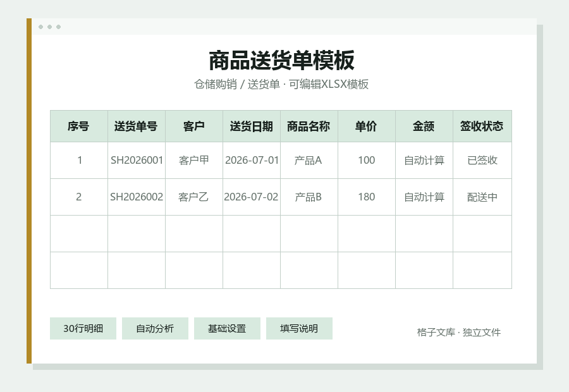Select the 单价 column header

[x=367, y=126]
